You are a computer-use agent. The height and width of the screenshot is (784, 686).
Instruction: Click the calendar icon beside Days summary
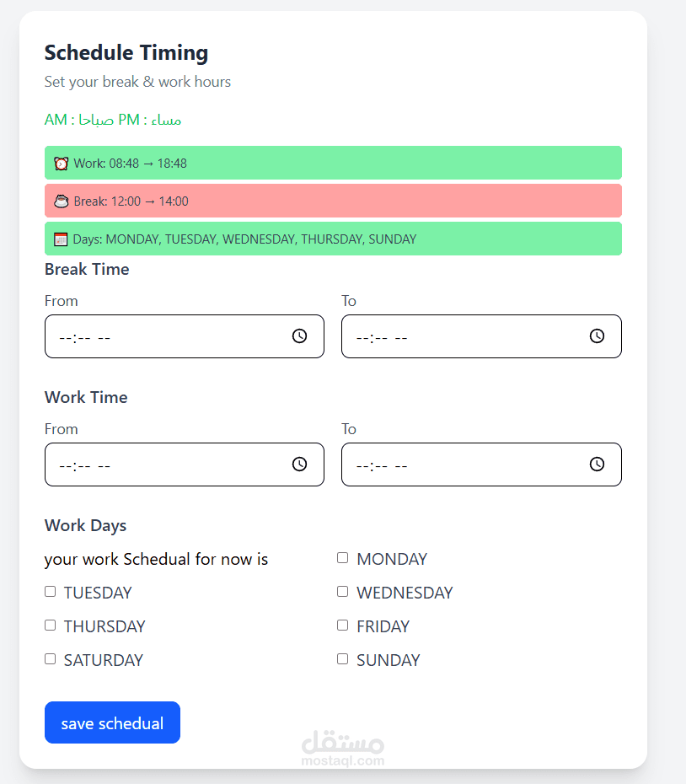pos(61,239)
